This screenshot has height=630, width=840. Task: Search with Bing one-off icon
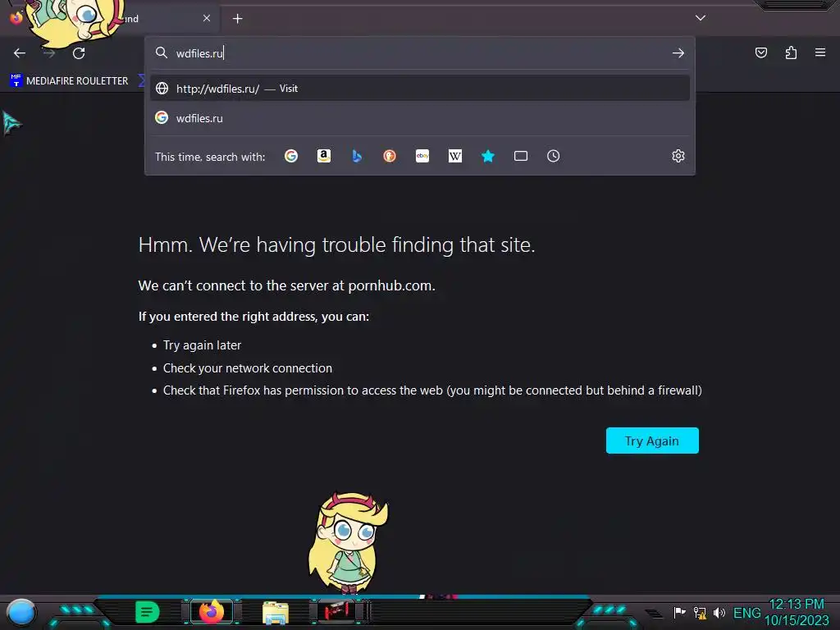tap(357, 156)
